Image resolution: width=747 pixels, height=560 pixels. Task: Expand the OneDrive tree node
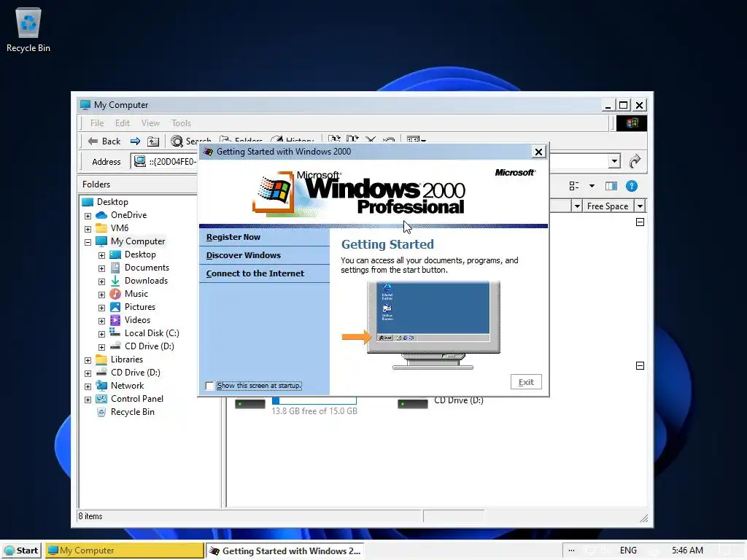(x=88, y=216)
